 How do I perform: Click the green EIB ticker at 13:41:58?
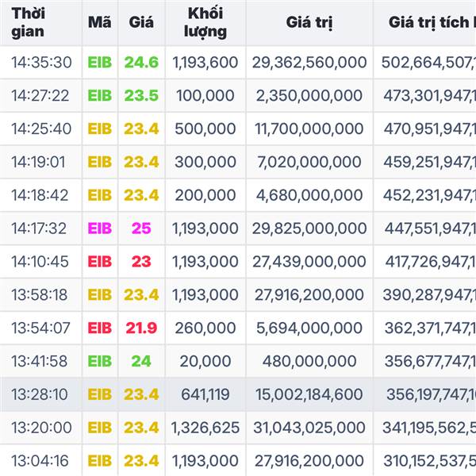pos(100,361)
